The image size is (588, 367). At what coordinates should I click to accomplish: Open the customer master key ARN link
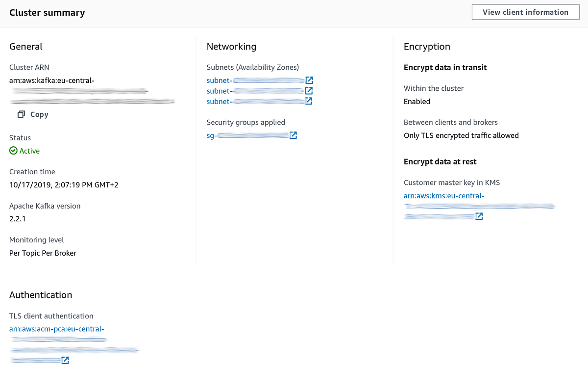(443, 195)
